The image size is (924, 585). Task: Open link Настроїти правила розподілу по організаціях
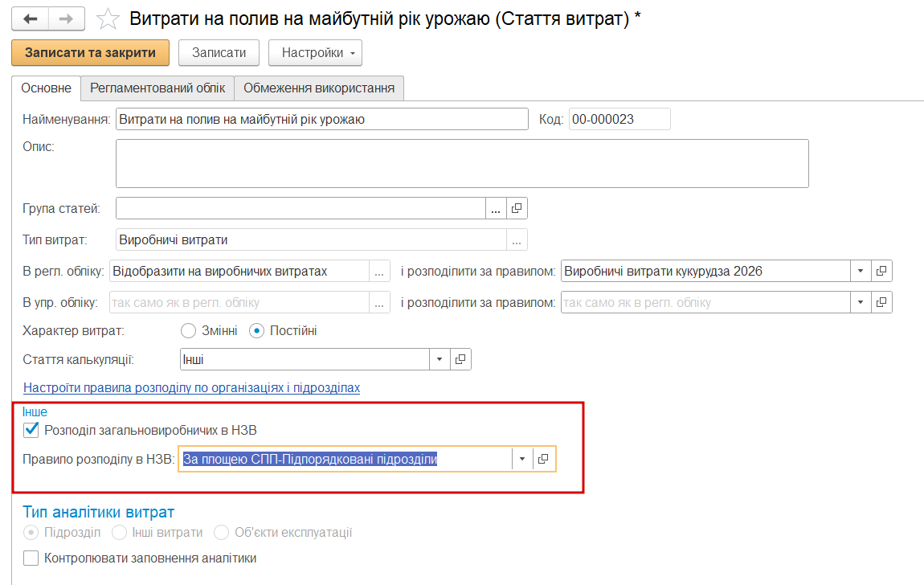click(x=191, y=387)
